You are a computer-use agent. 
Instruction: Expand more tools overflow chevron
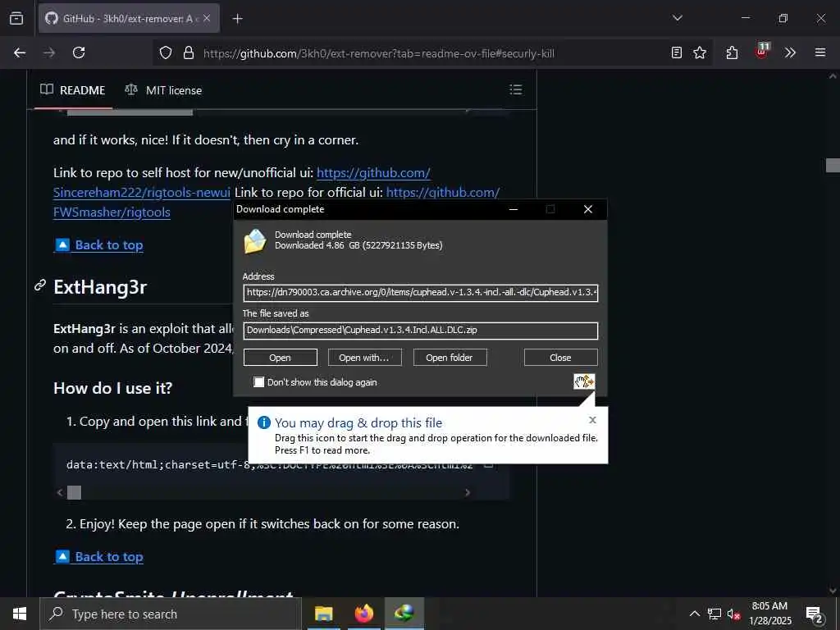tap(790, 52)
